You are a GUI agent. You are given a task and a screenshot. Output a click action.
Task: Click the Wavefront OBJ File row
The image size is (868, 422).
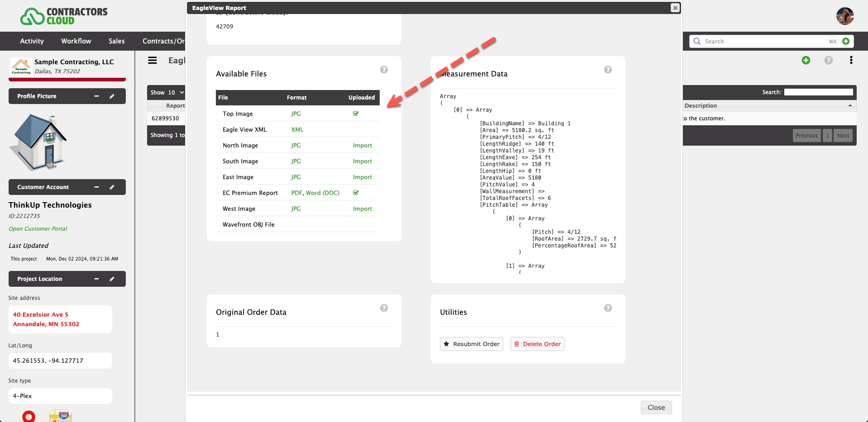[298, 224]
